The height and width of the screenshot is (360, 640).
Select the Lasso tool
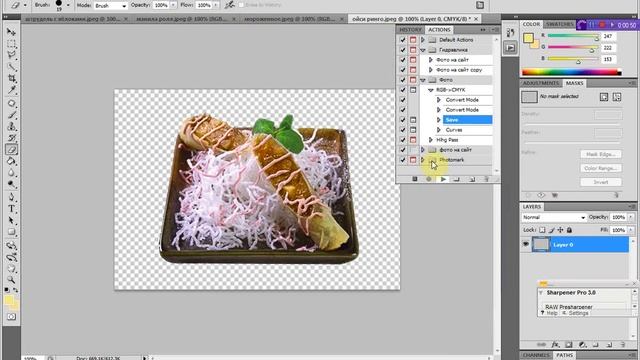[x=11, y=55]
